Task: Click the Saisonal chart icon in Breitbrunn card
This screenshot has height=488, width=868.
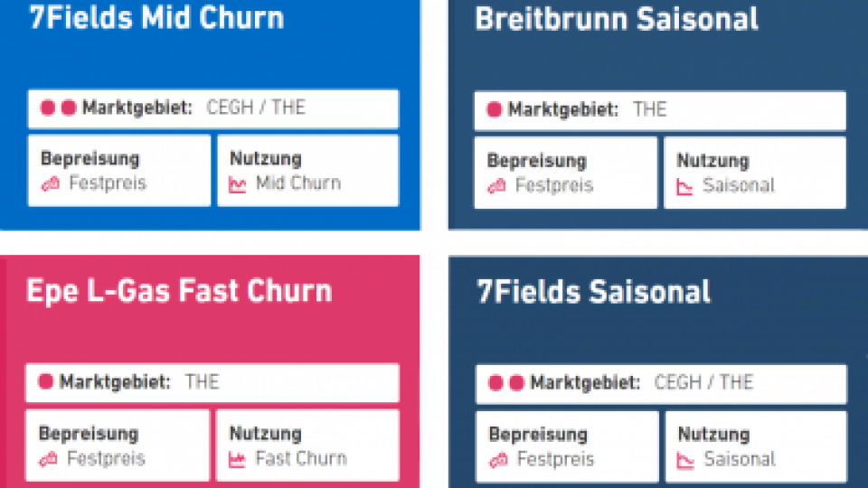Action: tap(684, 187)
